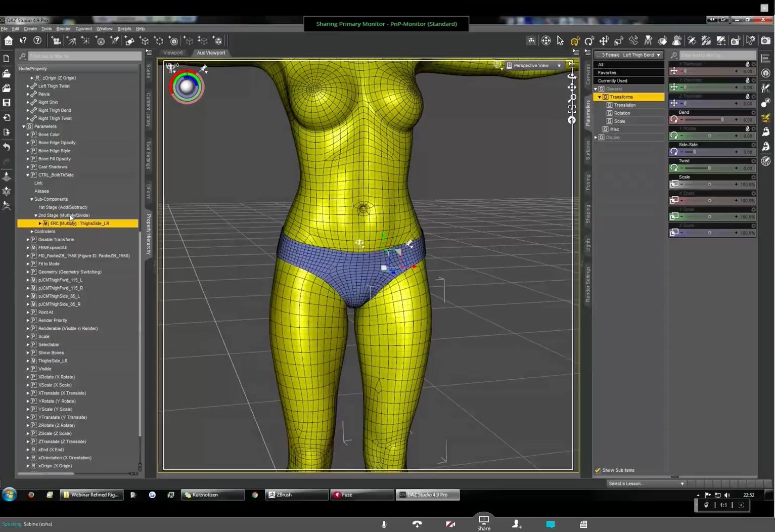Toggle the webcam in the meeting bar

point(450,524)
